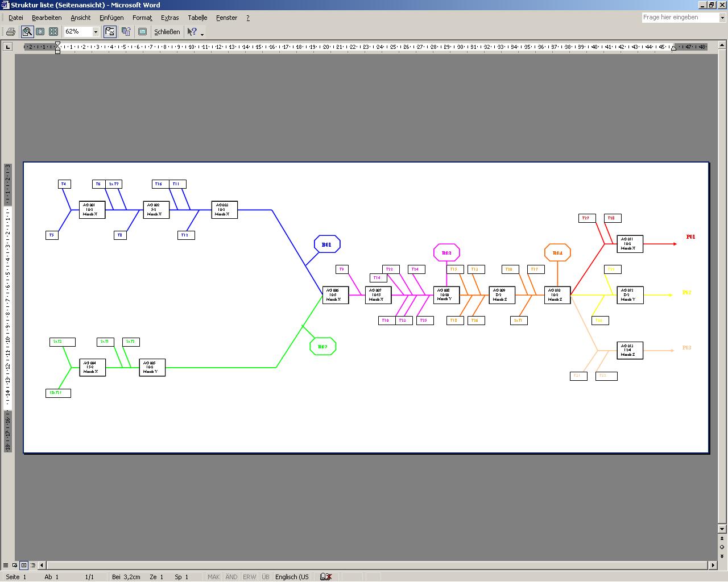Open the Einfügen menu
728x582 pixels.
click(x=111, y=18)
